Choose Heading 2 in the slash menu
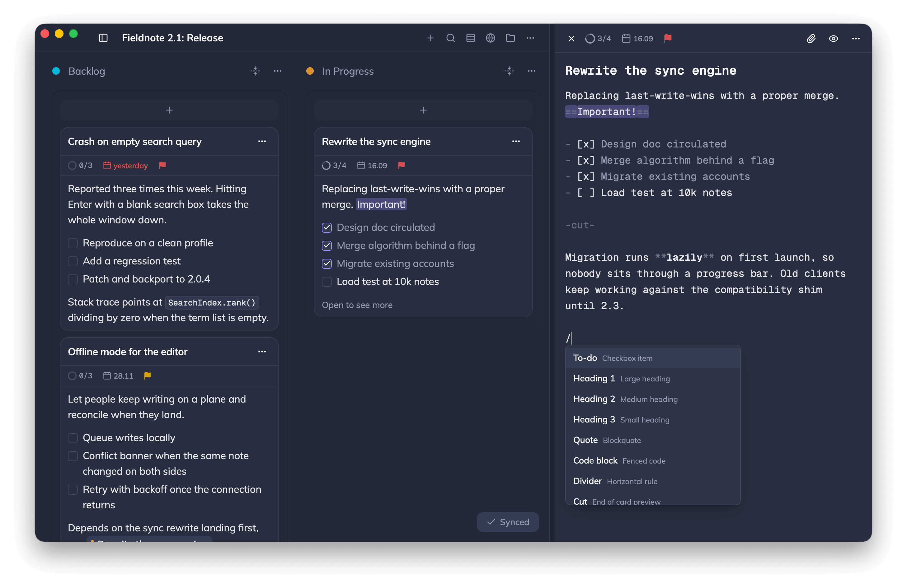 (x=653, y=399)
